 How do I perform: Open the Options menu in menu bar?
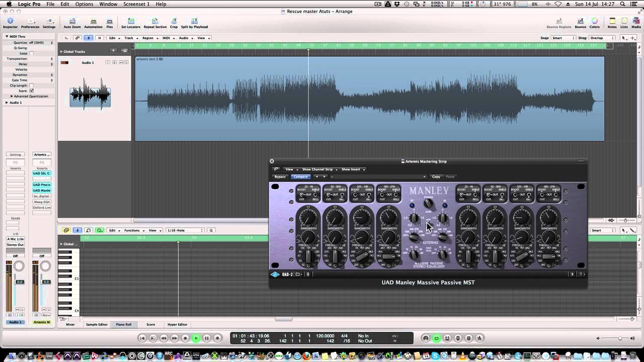tap(84, 4)
